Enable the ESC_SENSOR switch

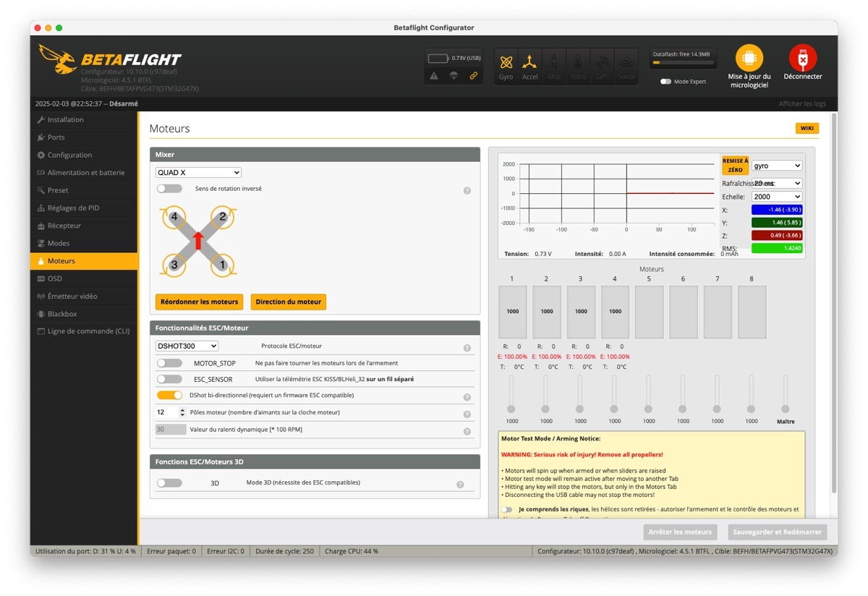click(169, 379)
